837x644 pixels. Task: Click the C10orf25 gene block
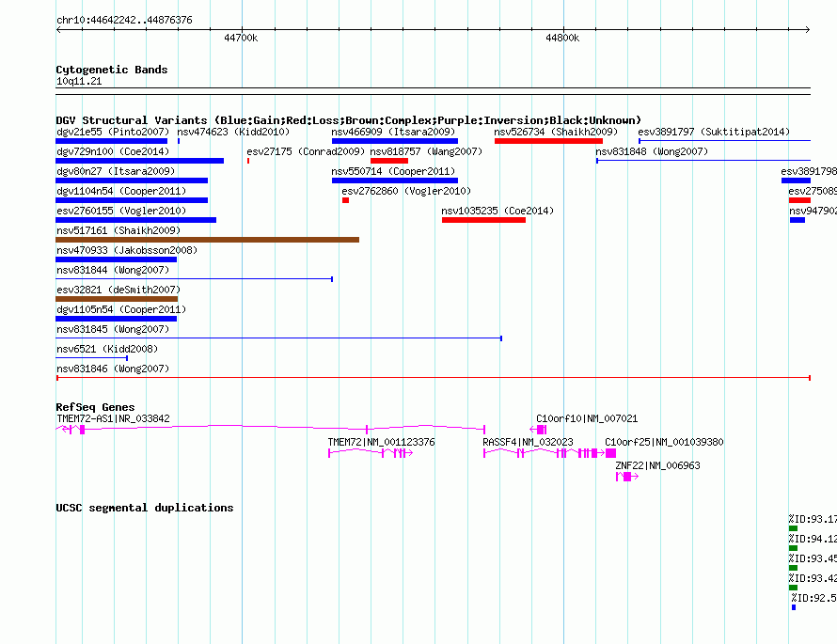[x=610, y=453]
